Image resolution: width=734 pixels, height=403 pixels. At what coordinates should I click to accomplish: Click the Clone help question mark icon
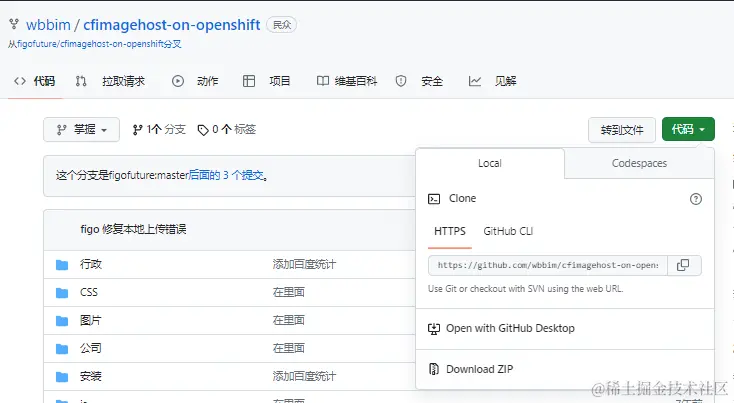pyautogui.click(x=696, y=199)
